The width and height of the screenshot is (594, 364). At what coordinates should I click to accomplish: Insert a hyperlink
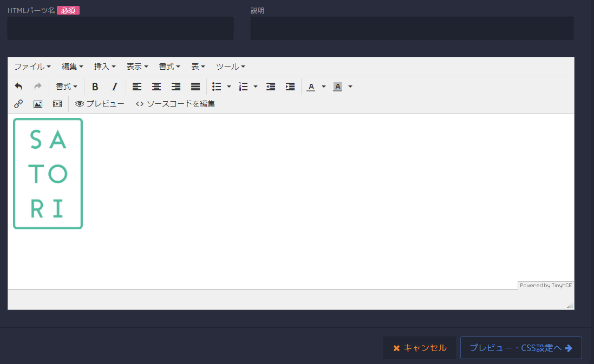(x=18, y=104)
